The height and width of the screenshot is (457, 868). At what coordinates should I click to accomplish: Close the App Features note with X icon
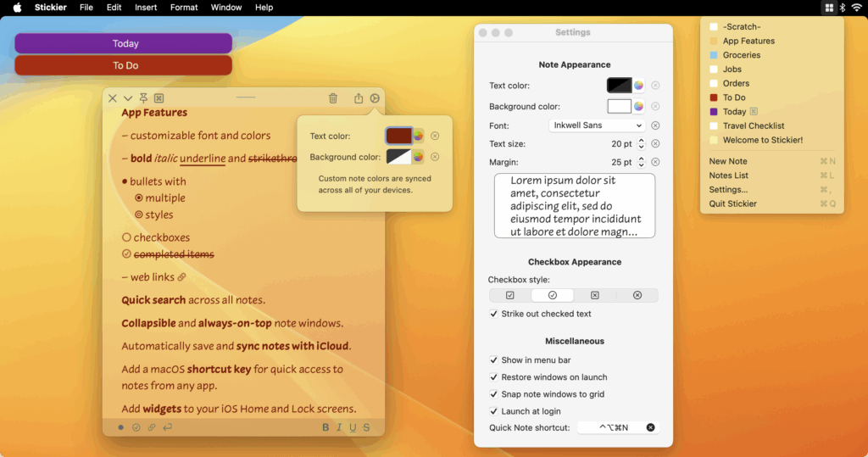[113, 98]
